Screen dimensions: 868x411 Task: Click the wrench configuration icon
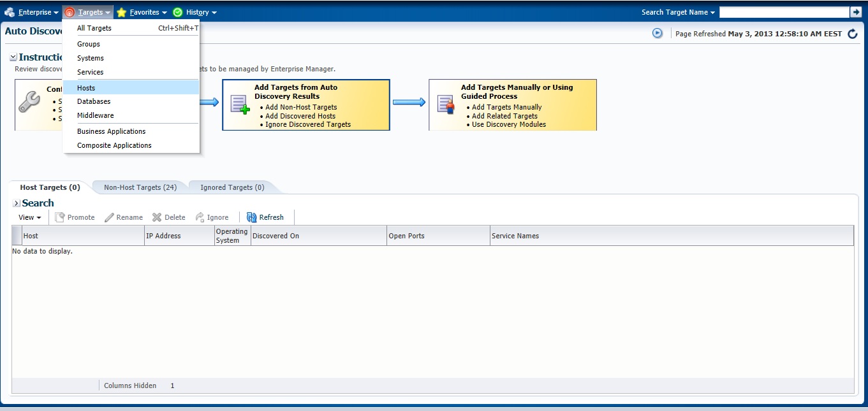pos(29,102)
